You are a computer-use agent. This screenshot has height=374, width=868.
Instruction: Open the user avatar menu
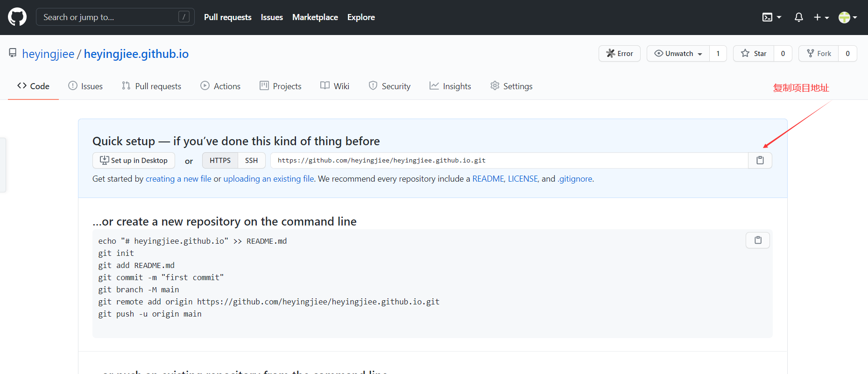848,17
